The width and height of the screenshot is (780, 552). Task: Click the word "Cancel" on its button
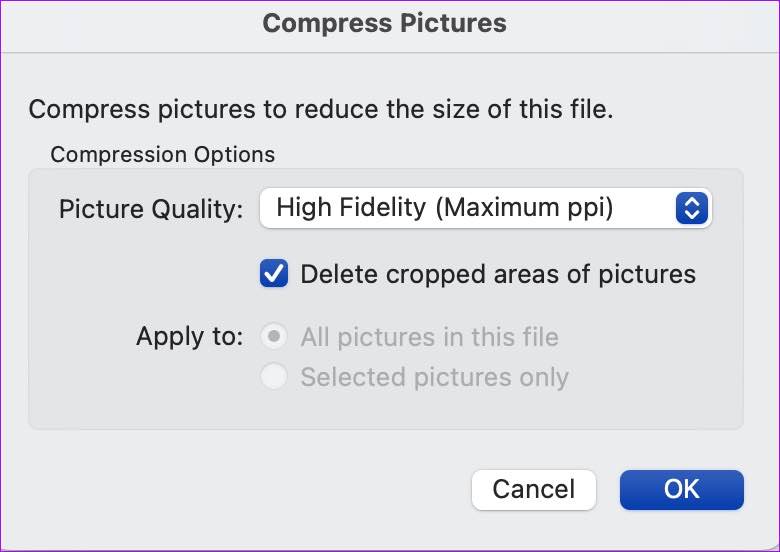pos(534,489)
